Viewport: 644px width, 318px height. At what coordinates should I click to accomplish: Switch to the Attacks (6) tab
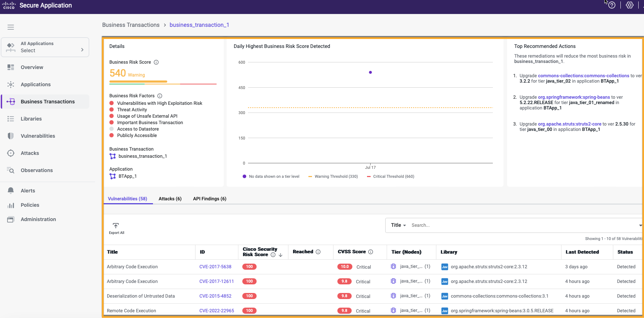tap(170, 199)
